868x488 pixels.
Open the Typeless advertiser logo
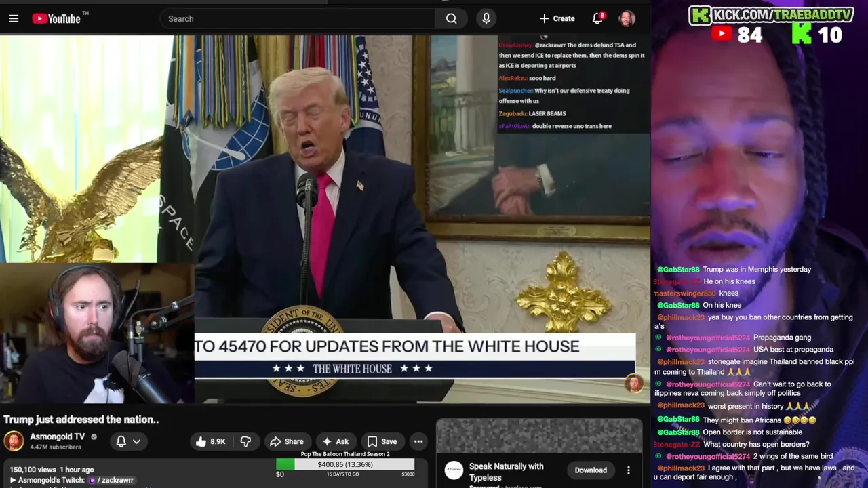click(x=454, y=471)
